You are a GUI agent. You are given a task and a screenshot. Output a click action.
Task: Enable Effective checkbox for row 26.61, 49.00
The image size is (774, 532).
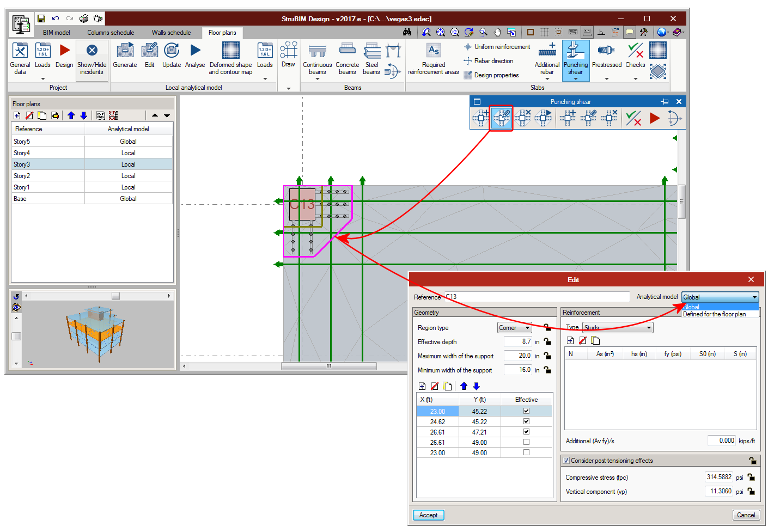(x=526, y=442)
